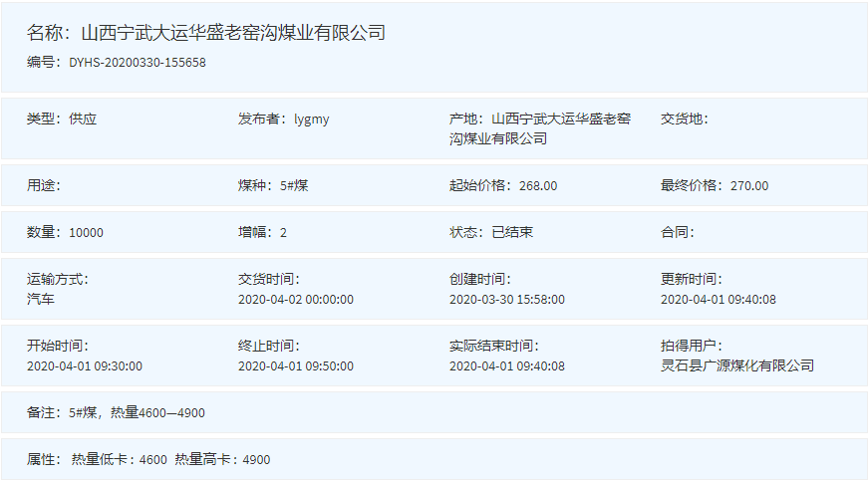
Task: Click winning bidder 灵石县广源煤化有限公司
Action: point(737,365)
